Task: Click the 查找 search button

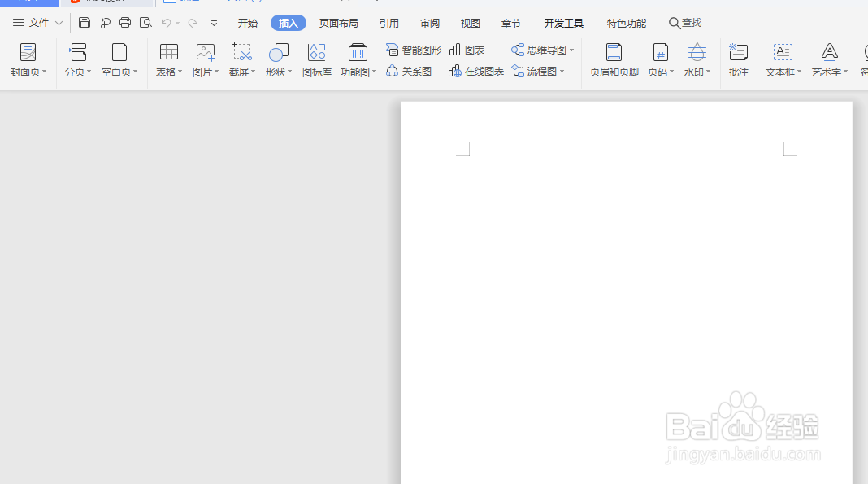Action: 685,22
